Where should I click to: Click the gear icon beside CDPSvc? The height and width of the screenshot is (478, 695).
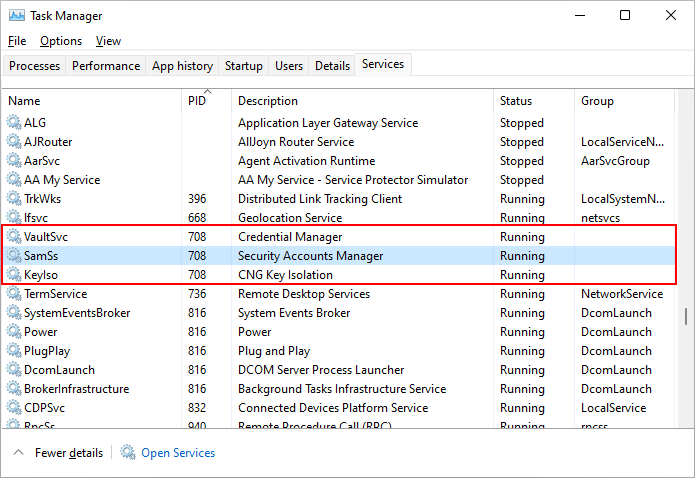pos(14,407)
